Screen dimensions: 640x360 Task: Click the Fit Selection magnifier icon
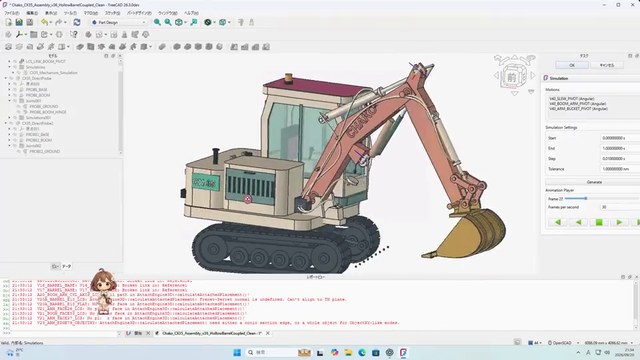coord(168,22)
